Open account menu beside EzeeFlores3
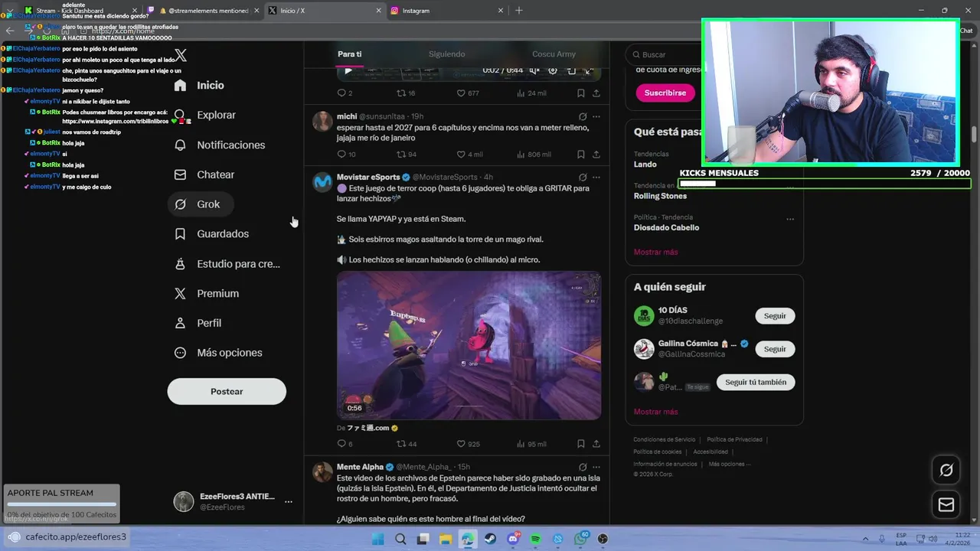The image size is (980, 551). 289,502
